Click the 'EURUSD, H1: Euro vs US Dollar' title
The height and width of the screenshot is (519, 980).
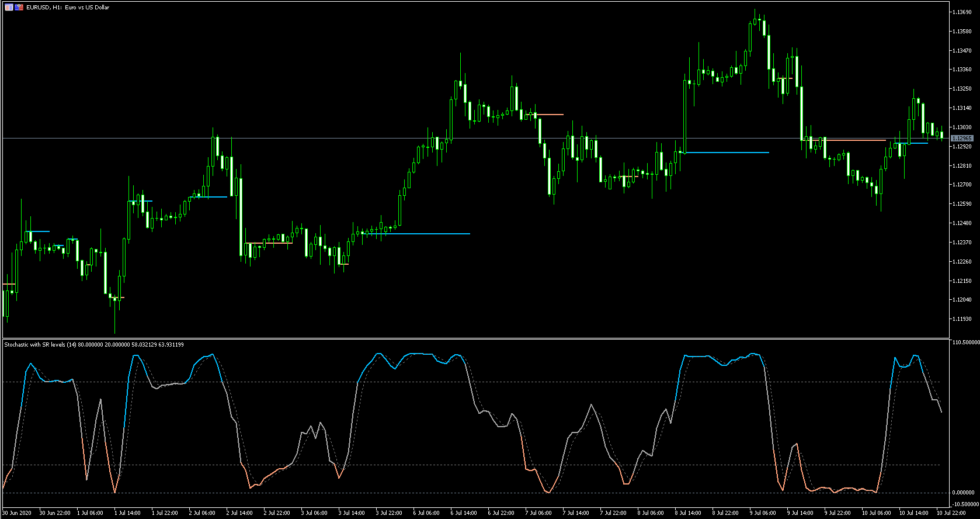pos(68,8)
